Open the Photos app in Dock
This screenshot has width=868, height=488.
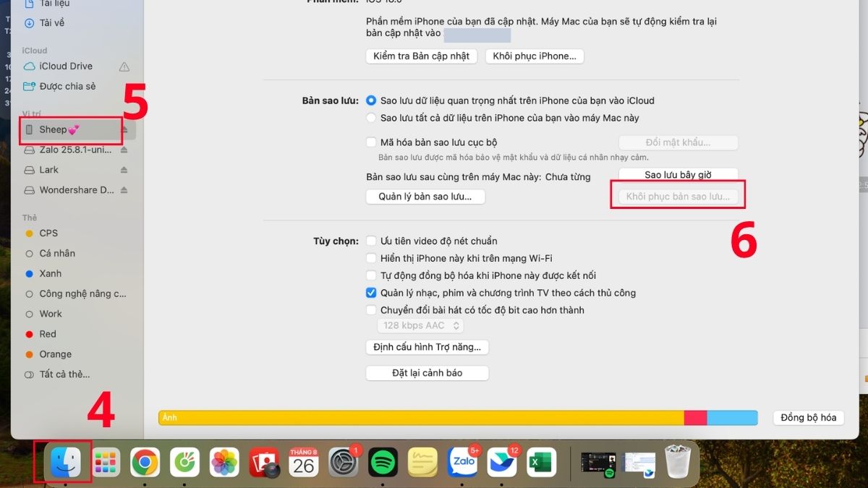[224, 462]
